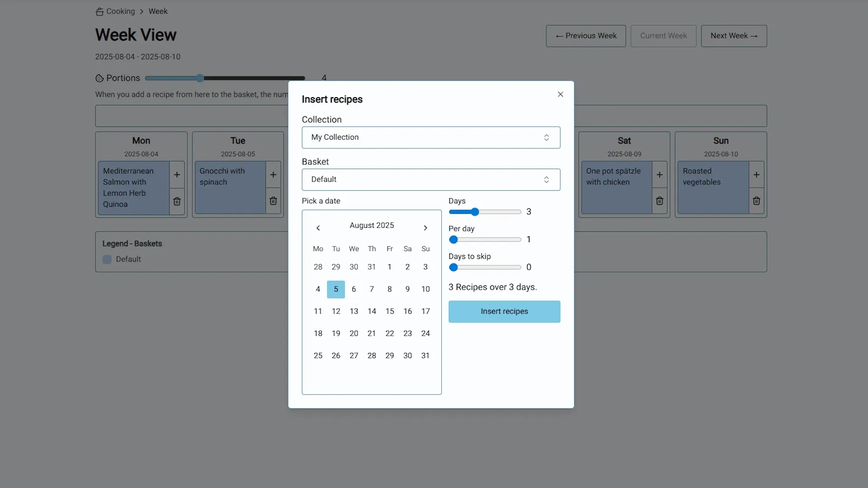Click the Insert recipes button
The height and width of the screenshot is (488, 868).
504,311
